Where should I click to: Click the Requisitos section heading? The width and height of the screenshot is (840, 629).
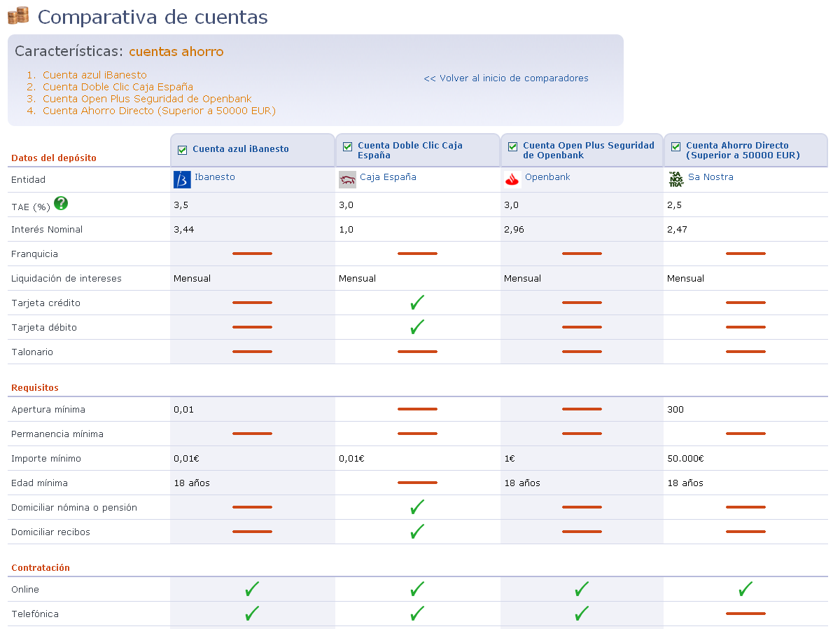[x=35, y=388]
